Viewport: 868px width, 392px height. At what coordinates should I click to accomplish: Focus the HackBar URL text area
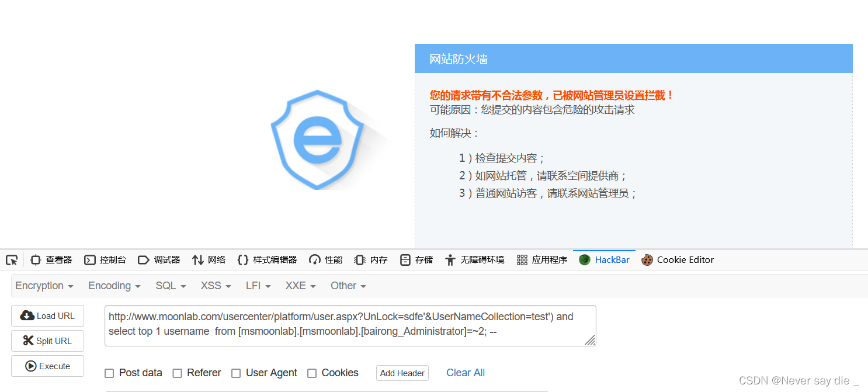pyautogui.click(x=350, y=325)
